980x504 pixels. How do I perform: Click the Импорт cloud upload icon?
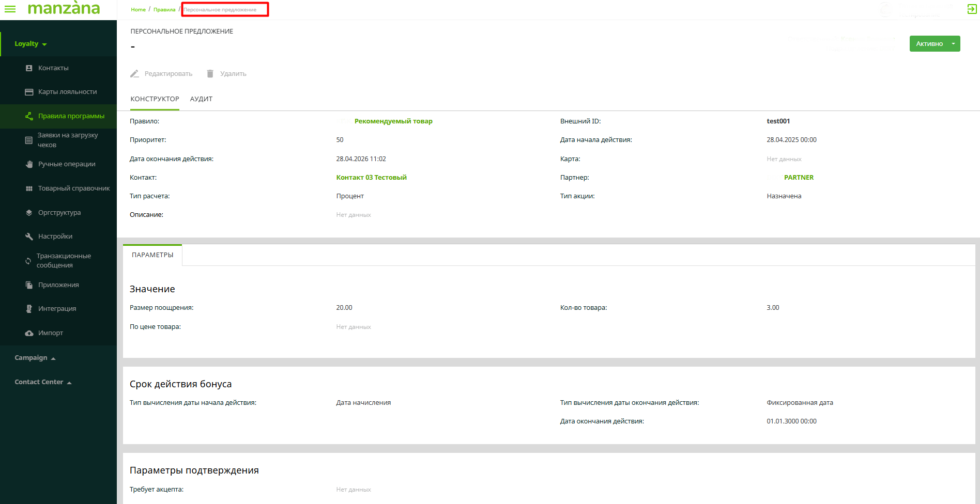click(29, 333)
